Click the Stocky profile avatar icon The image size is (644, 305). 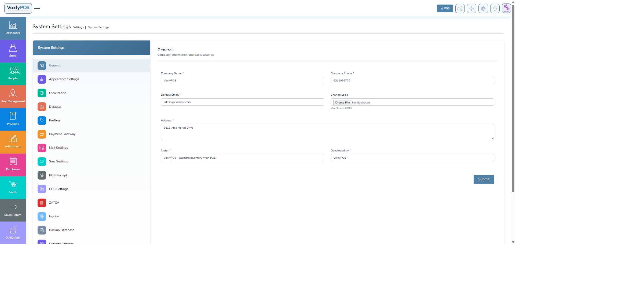507,8
